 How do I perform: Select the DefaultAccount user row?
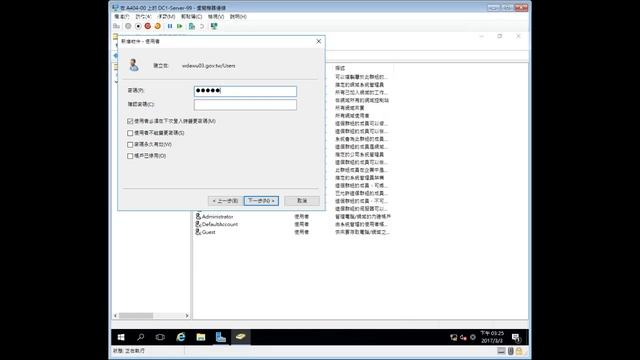click(292, 224)
